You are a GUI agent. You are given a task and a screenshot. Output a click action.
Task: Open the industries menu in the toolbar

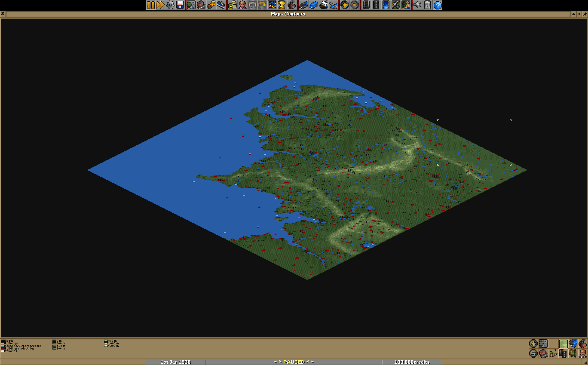click(x=291, y=5)
